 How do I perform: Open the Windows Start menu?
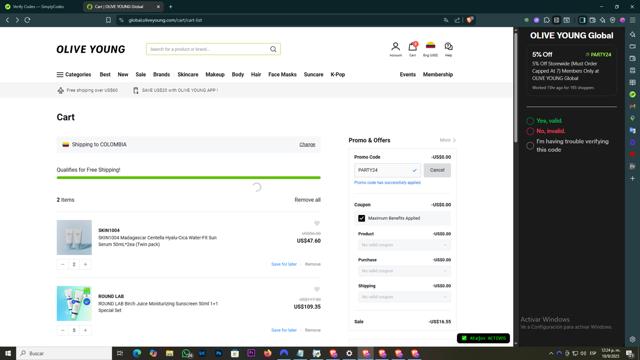(8, 353)
